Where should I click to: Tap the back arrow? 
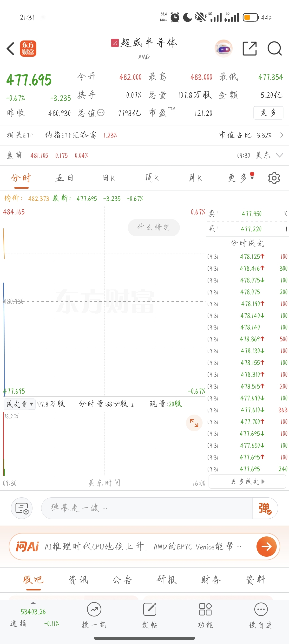tap(11, 48)
